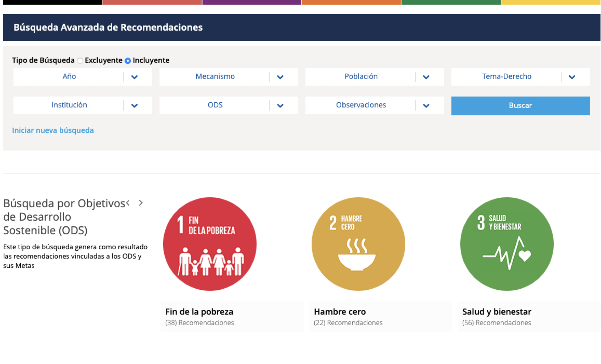Click '(38) Recomendaciones' text
601x364 pixels.
tap(200, 323)
